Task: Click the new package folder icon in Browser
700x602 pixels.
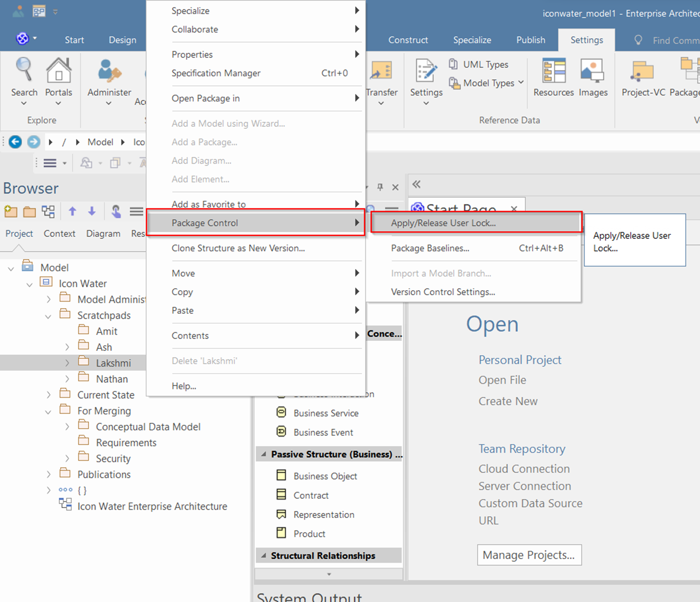Action: 29,211
